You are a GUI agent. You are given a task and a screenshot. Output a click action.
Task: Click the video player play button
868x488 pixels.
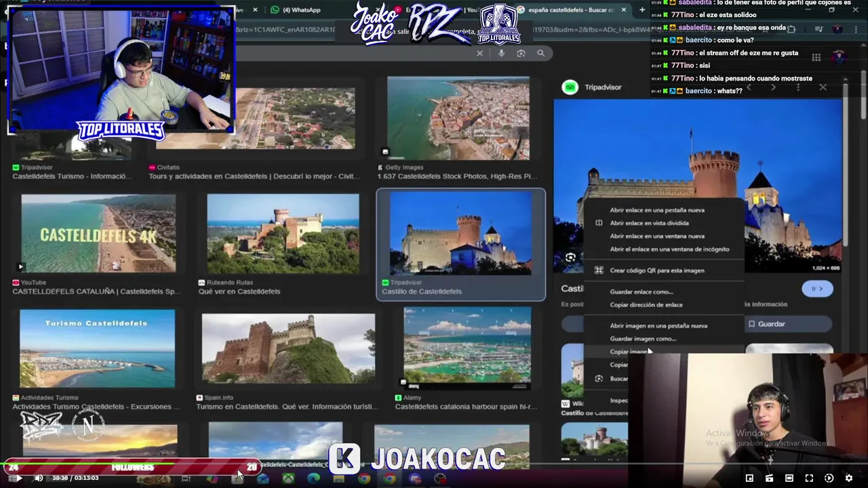[18, 478]
